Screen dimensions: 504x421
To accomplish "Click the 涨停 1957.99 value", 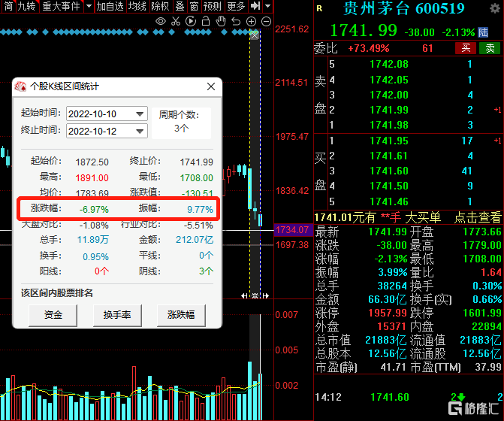I will pos(388,313).
